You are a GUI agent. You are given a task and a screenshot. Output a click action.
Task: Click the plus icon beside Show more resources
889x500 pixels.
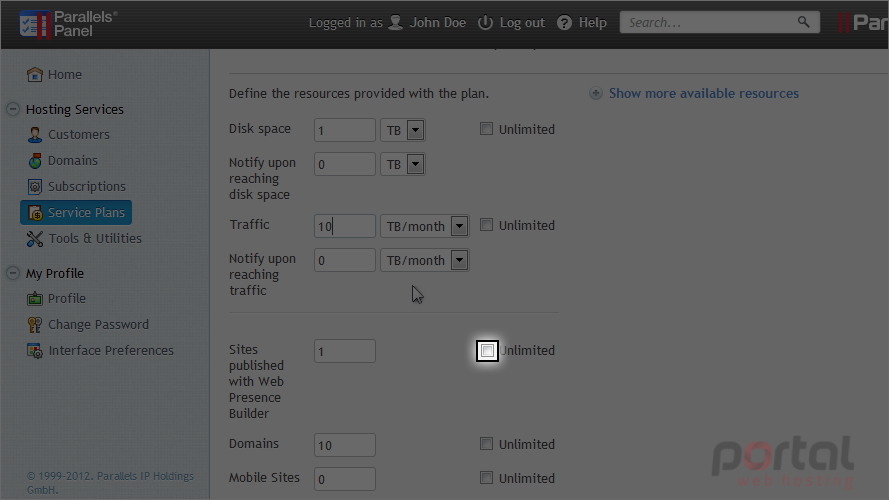(595, 94)
